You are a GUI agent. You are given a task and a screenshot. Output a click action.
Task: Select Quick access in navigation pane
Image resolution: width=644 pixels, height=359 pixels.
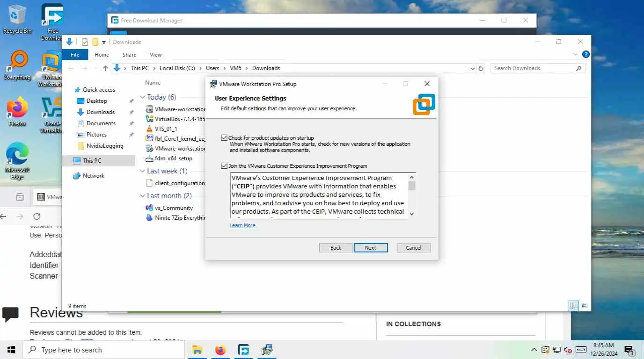[99, 90]
